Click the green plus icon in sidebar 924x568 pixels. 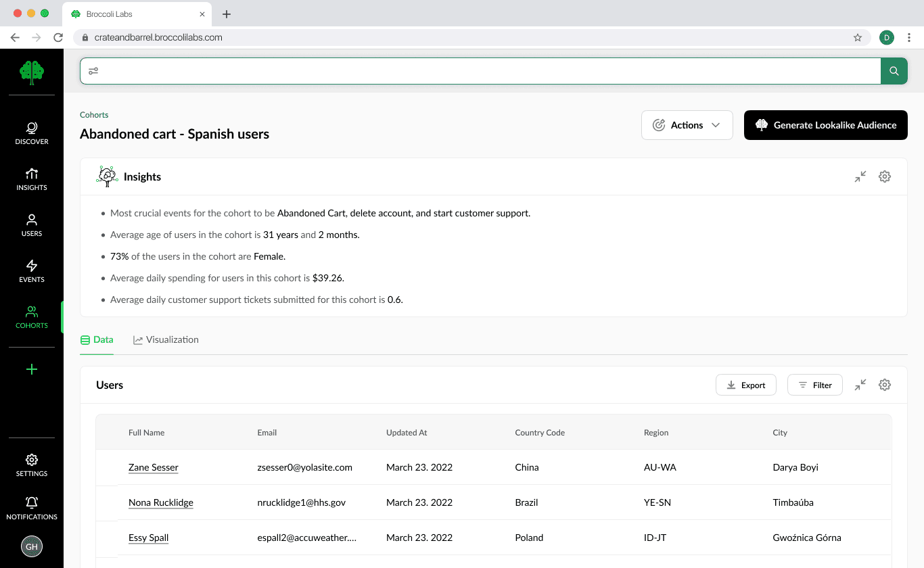(32, 369)
